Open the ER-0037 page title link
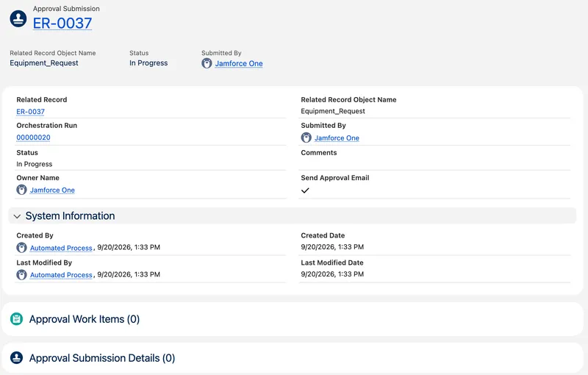This screenshot has width=588, height=375. click(x=62, y=24)
